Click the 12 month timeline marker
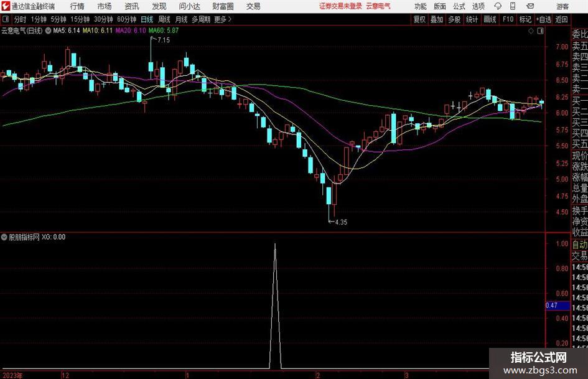The height and width of the screenshot is (379, 588). click(65, 375)
